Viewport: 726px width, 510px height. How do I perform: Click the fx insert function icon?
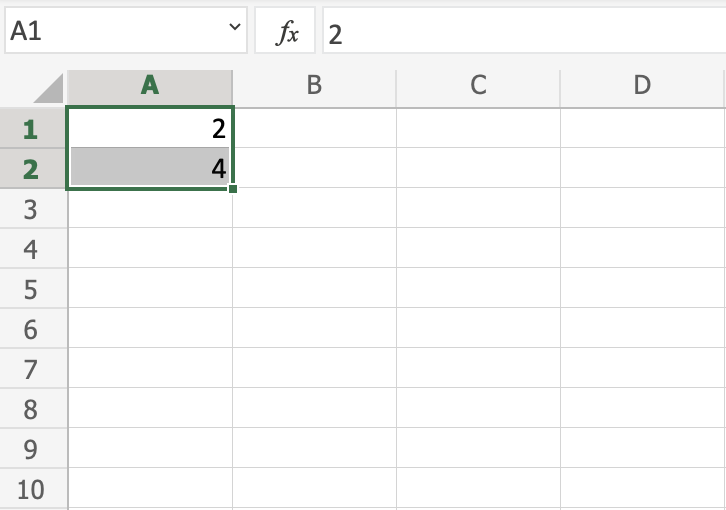[287, 33]
